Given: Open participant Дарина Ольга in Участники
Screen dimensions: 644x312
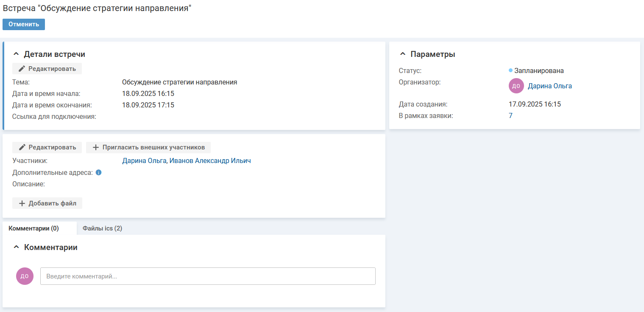Looking at the screenshot, I should 144,161.
